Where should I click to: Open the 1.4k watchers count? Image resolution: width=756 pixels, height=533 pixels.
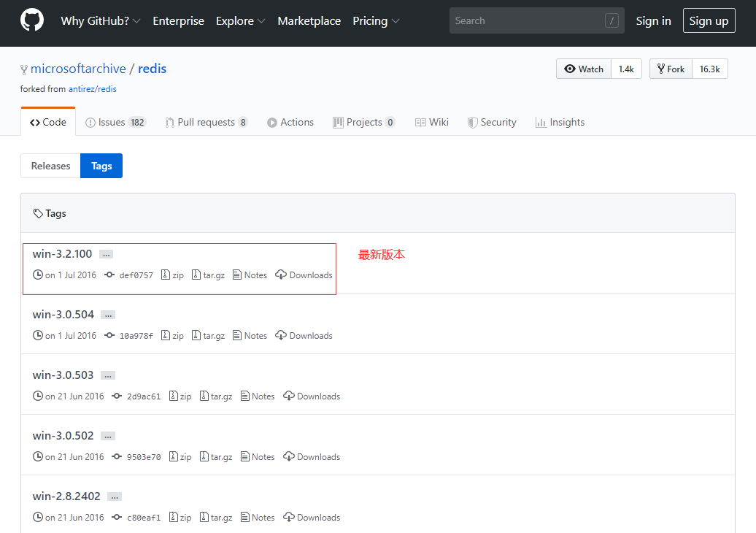(x=626, y=69)
